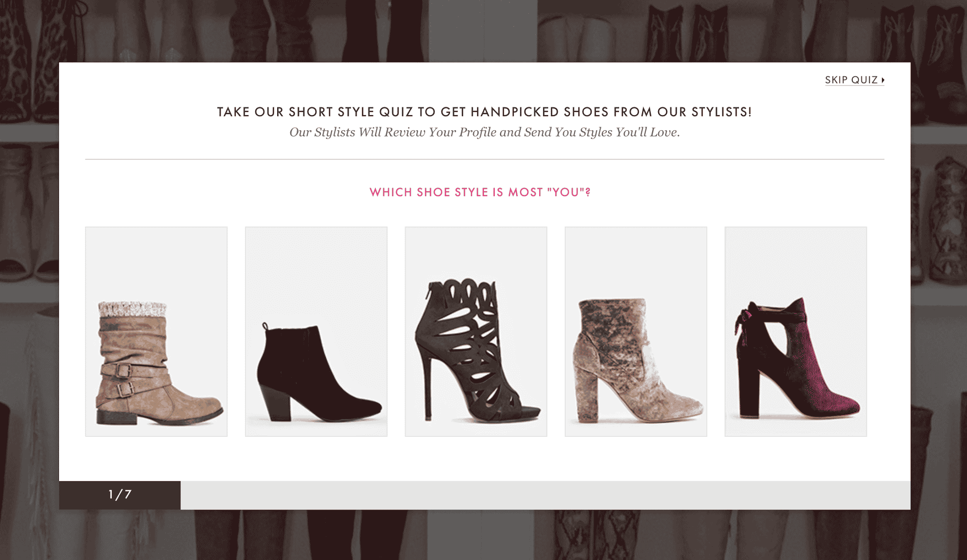The width and height of the screenshot is (967, 560).
Task: Click the horizontal divider under the subtitle
Action: [x=484, y=159]
